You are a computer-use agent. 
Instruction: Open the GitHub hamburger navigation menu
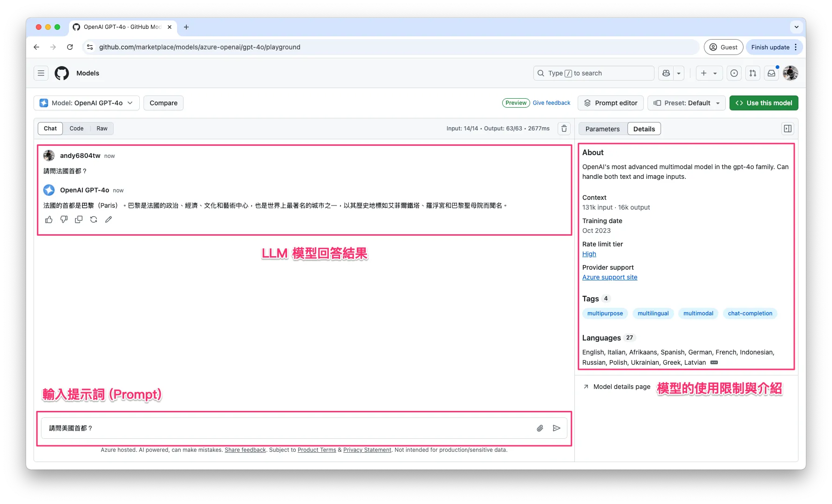click(41, 73)
